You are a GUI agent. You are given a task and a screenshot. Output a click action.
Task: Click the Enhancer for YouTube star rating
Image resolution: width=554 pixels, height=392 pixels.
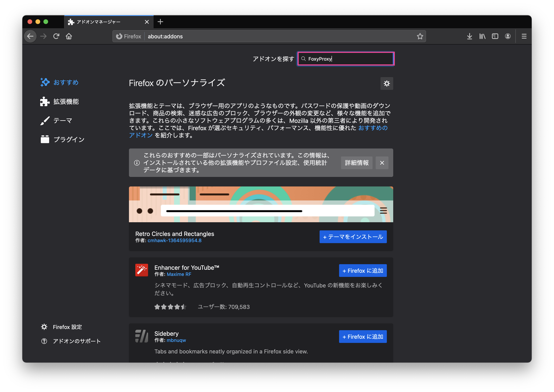170,307
